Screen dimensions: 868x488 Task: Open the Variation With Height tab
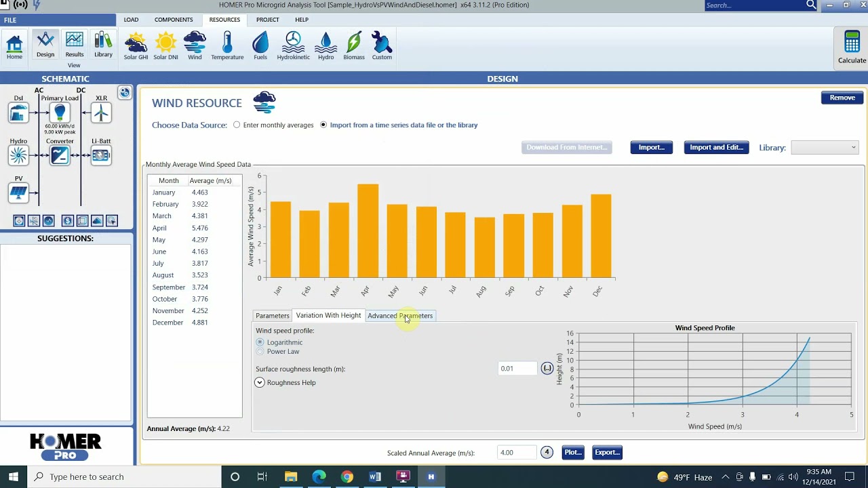tap(328, 315)
